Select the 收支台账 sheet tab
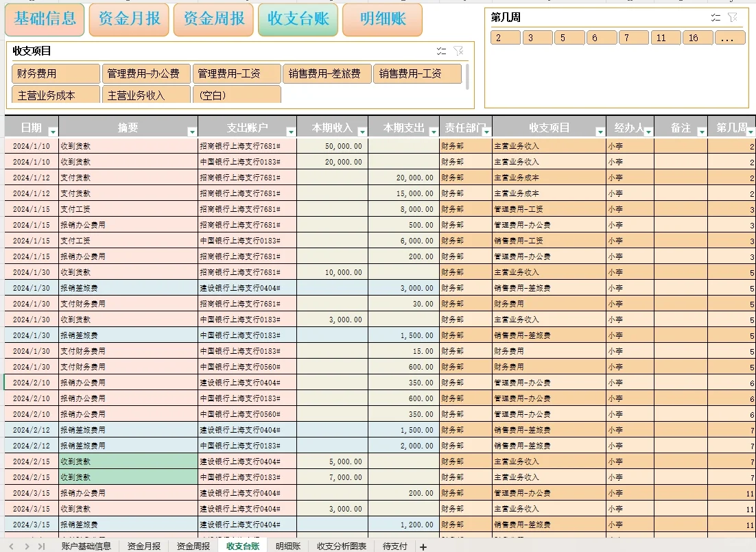The height and width of the screenshot is (552, 756). coord(243,547)
